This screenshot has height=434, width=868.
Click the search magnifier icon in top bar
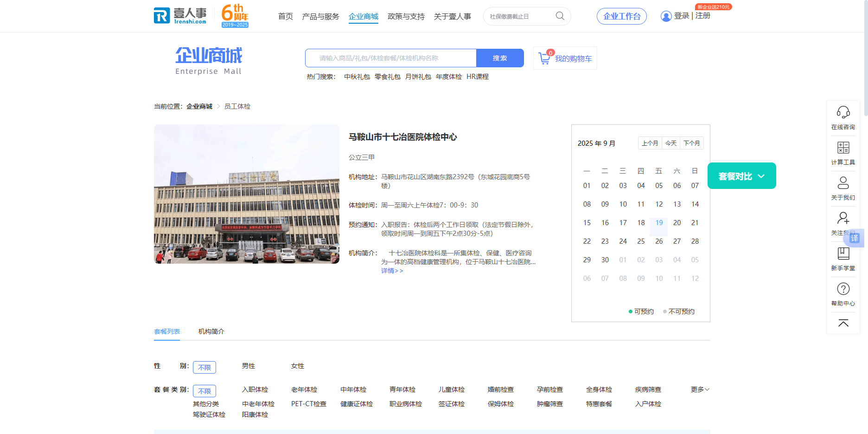coord(560,16)
